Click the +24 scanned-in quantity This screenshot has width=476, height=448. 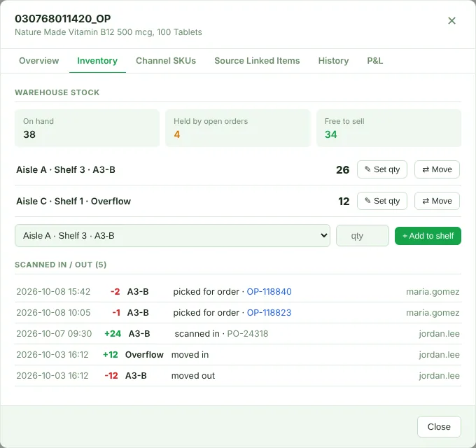(x=113, y=334)
